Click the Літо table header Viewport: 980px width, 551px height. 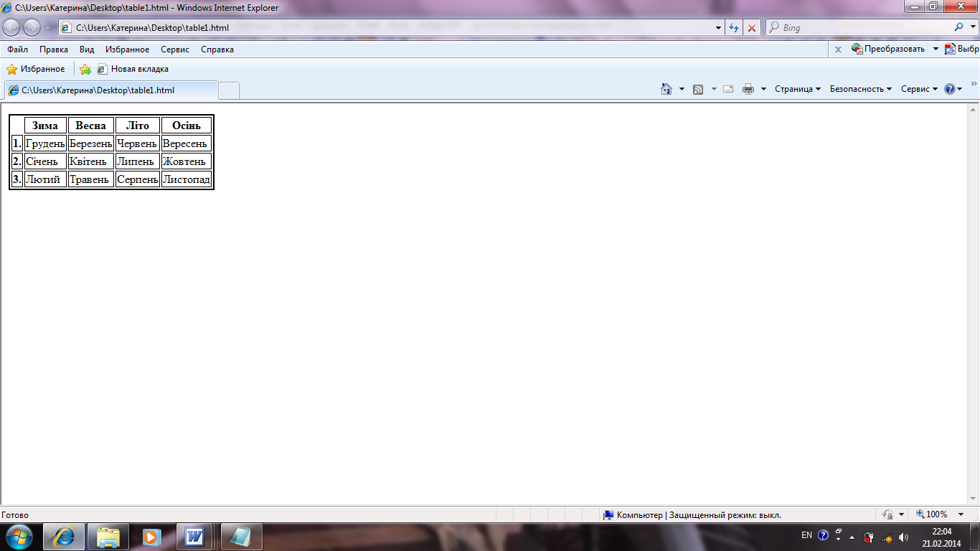(138, 126)
